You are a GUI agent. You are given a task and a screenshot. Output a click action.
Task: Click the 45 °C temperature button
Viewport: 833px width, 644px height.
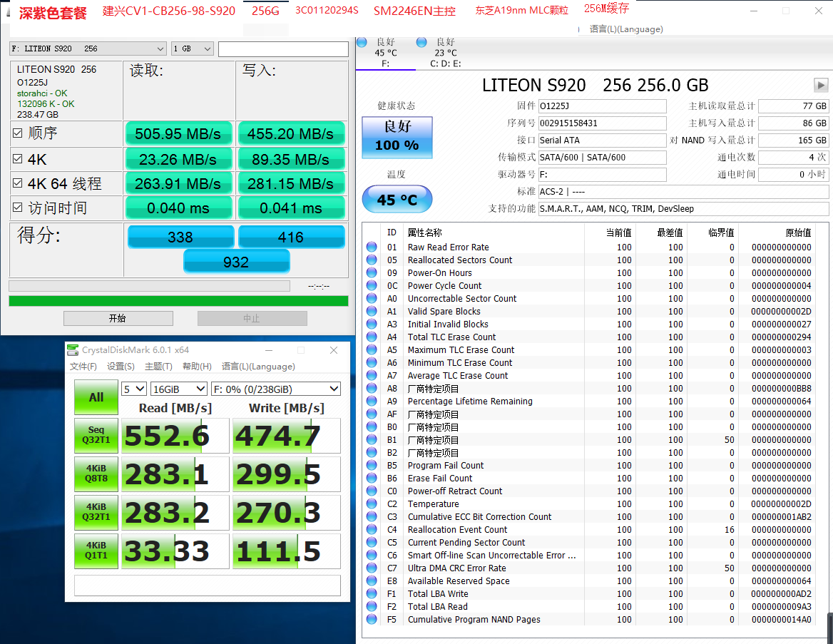point(397,199)
